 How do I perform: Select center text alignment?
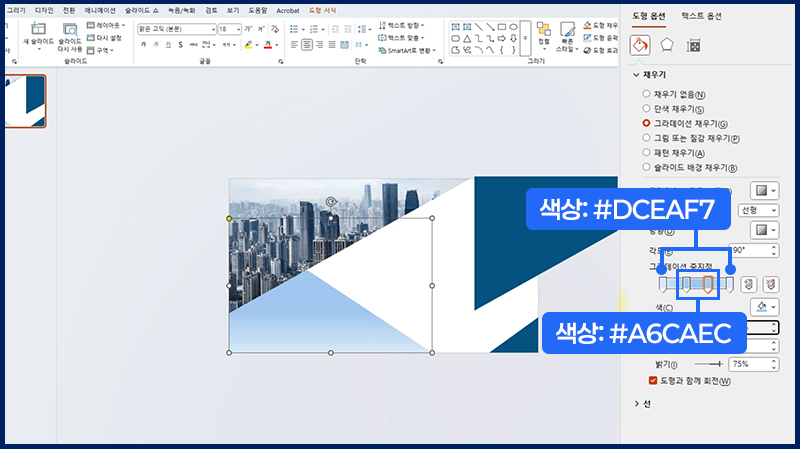pos(307,45)
